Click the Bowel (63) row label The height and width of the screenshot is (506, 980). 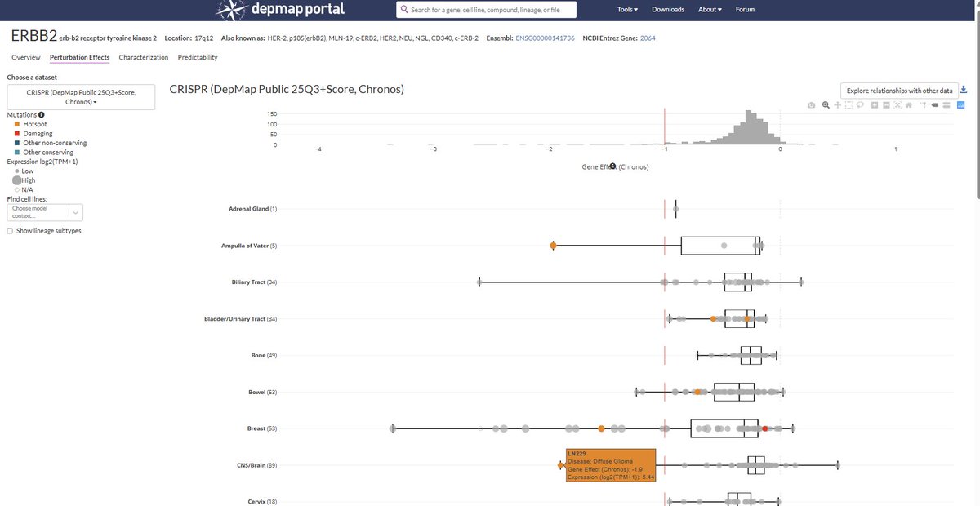[263, 393]
